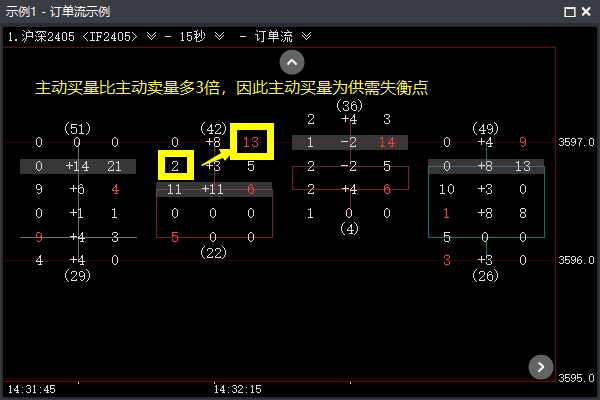
Task: Click the scroll-up chevron circle button
Action: 291,62
